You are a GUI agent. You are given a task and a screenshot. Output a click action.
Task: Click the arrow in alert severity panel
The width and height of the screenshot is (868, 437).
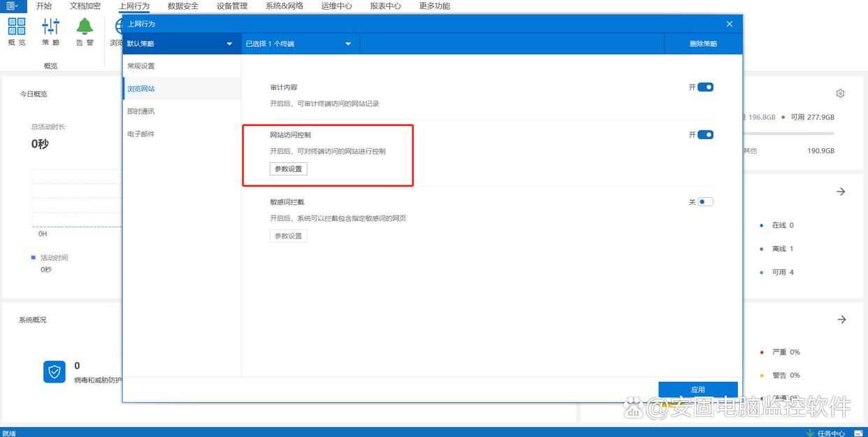(841, 320)
